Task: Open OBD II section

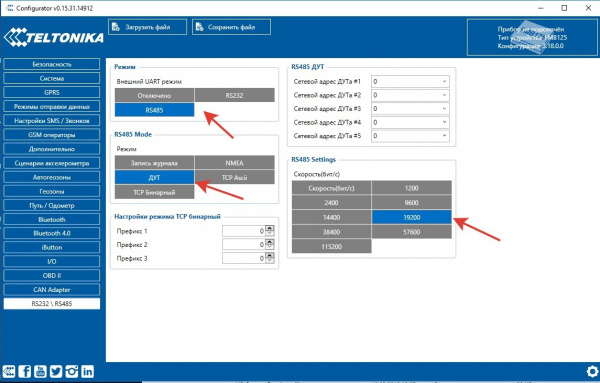Action: [52, 275]
